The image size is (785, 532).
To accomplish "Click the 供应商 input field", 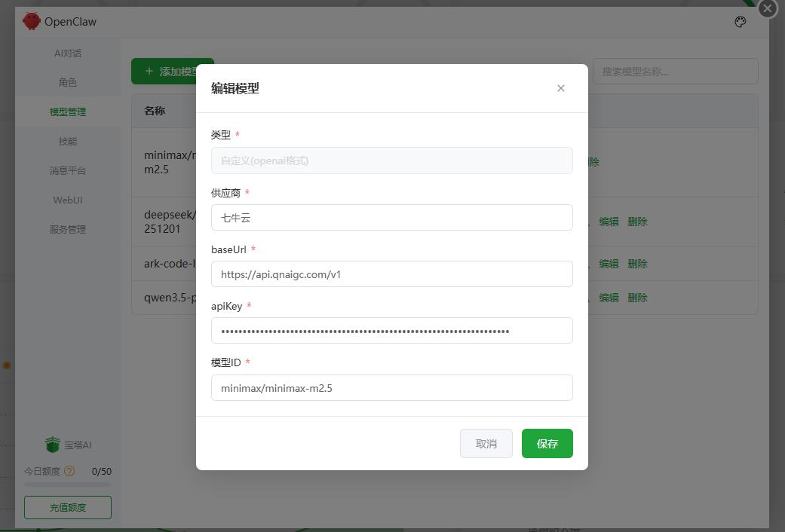I will (x=392, y=217).
